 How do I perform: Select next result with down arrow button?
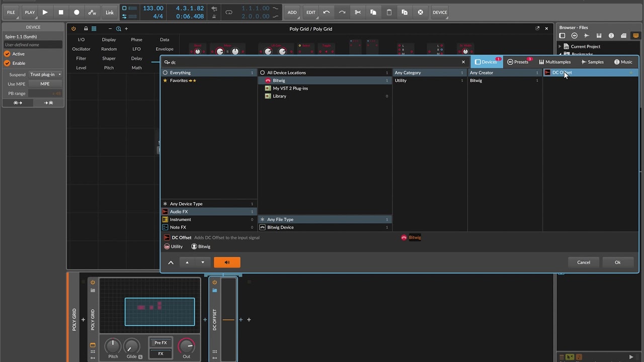pyautogui.click(x=203, y=262)
